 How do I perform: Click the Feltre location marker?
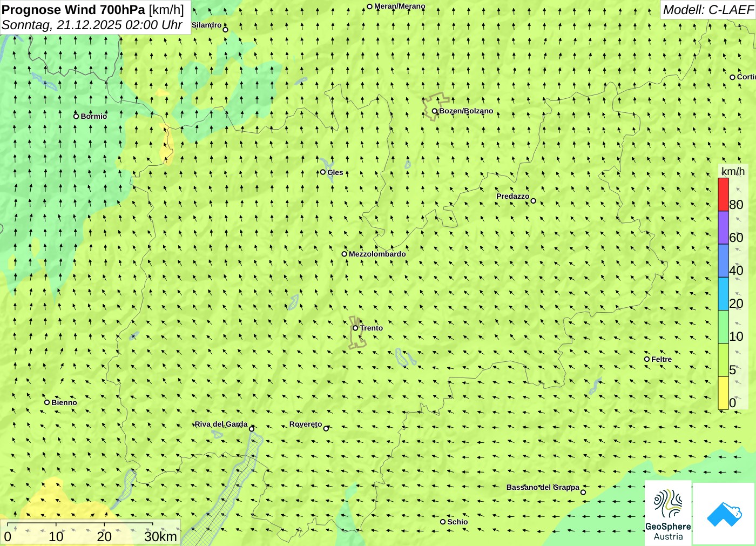click(x=647, y=359)
